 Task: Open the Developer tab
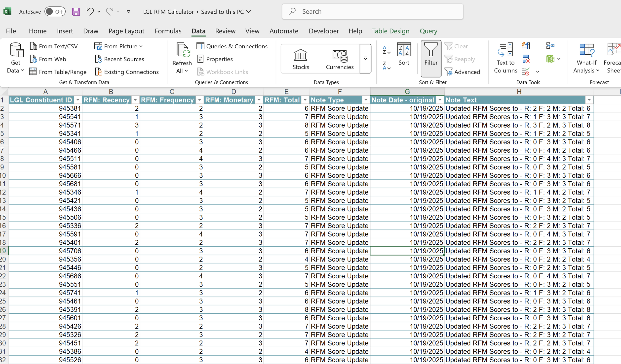click(324, 31)
